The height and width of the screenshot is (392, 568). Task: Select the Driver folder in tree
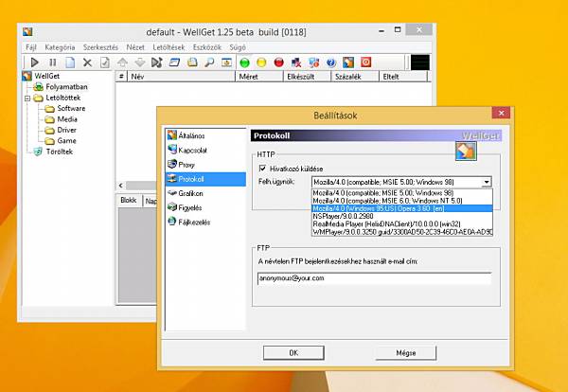(66, 130)
